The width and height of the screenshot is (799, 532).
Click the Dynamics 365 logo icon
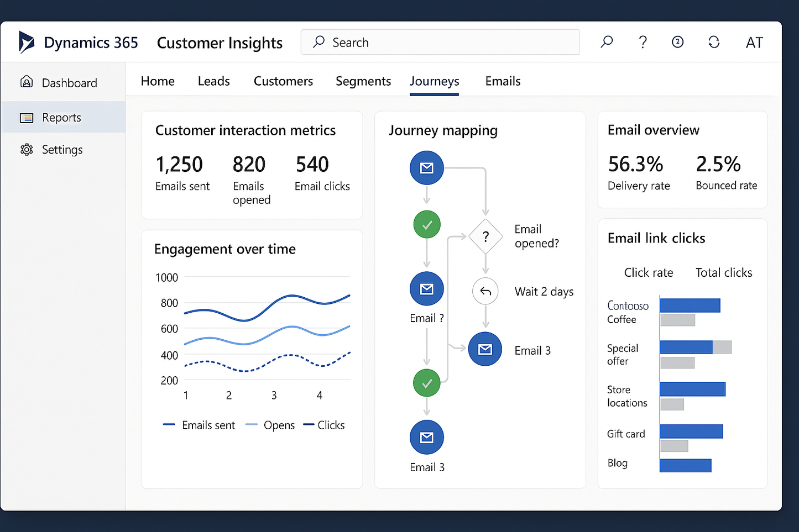(26, 42)
